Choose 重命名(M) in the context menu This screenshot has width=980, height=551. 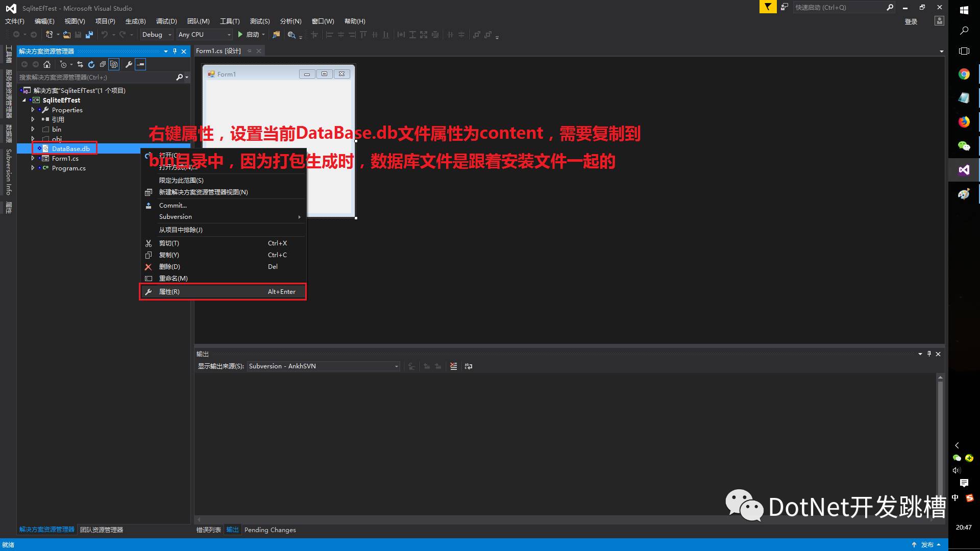(x=223, y=279)
